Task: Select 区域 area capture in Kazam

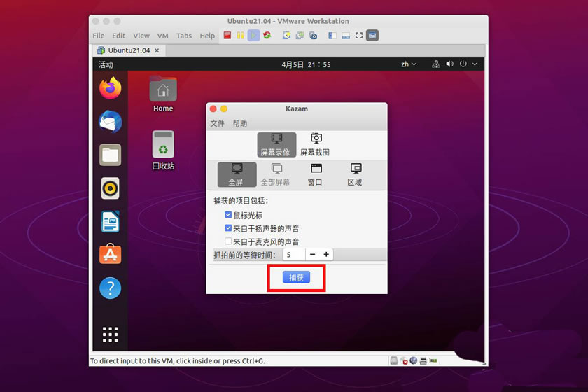Action: pyautogui.click(x=355, y=174)
